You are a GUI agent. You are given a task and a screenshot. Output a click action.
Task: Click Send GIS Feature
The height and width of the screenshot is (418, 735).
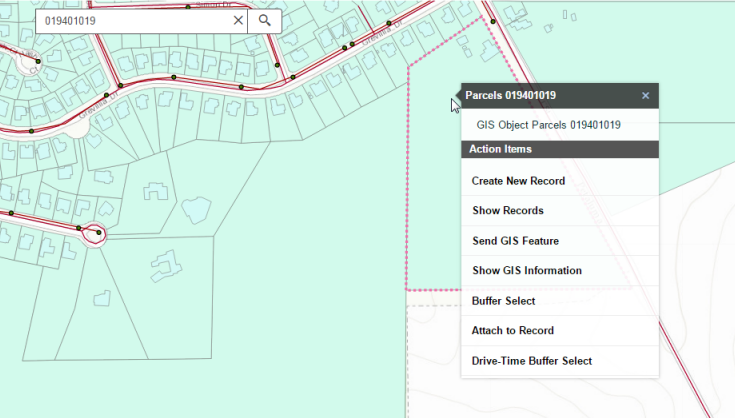click(515, 241)
